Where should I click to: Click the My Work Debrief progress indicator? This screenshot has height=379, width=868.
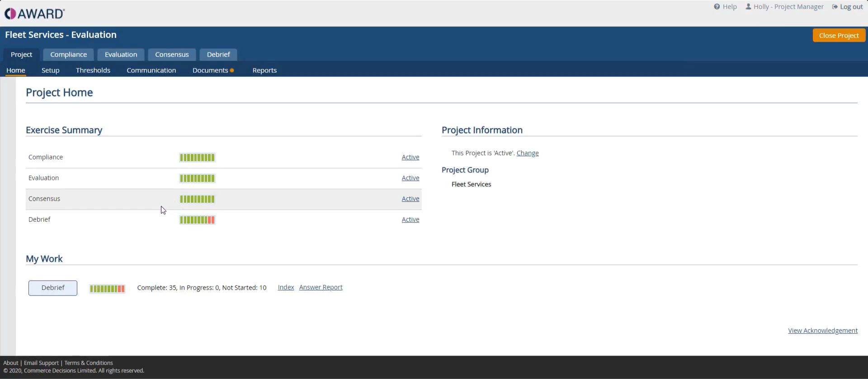[x=107, y=289]
